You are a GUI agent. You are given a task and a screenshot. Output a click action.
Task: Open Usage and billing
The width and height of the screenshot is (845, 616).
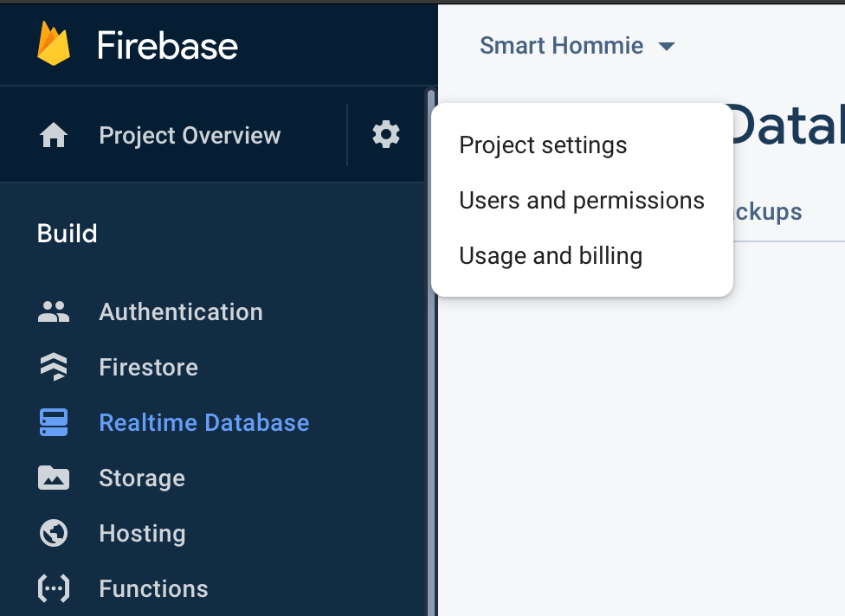pos(551,255)
